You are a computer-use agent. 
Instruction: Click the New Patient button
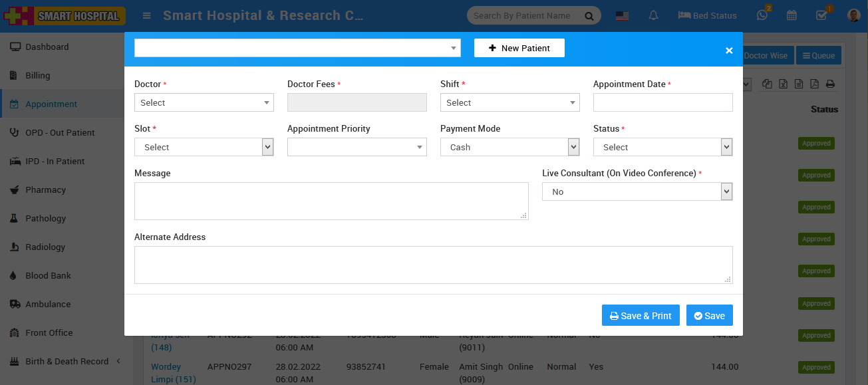click(519, 48)
